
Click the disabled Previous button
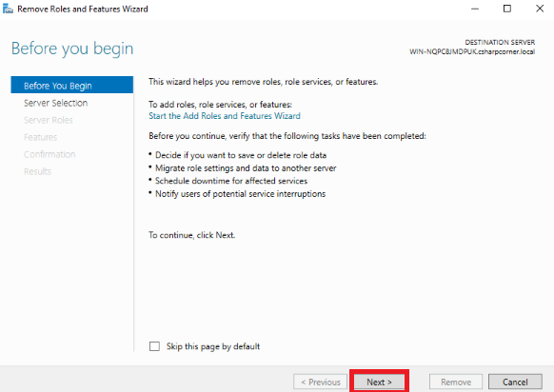[321, 382]
